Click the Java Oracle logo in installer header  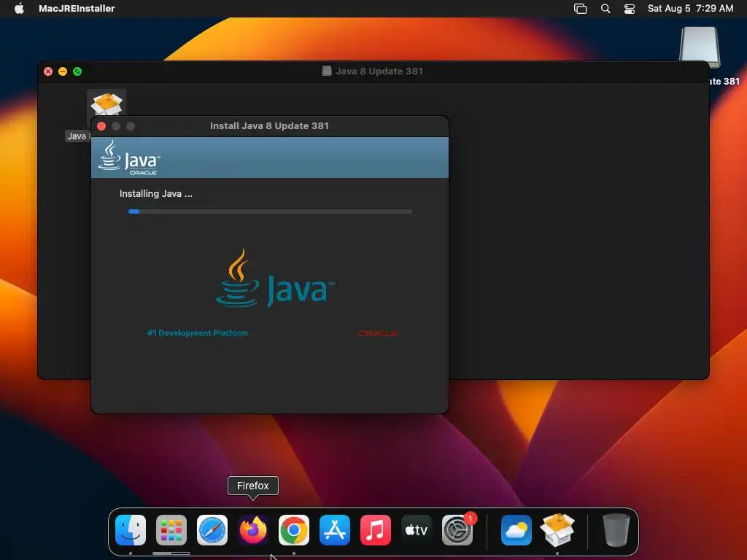coord(129,157)
